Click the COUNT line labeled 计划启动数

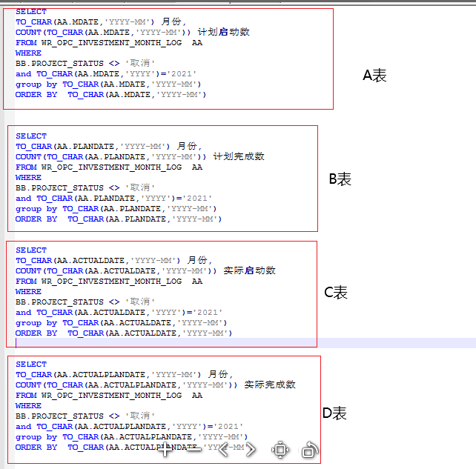click(133, 32)
